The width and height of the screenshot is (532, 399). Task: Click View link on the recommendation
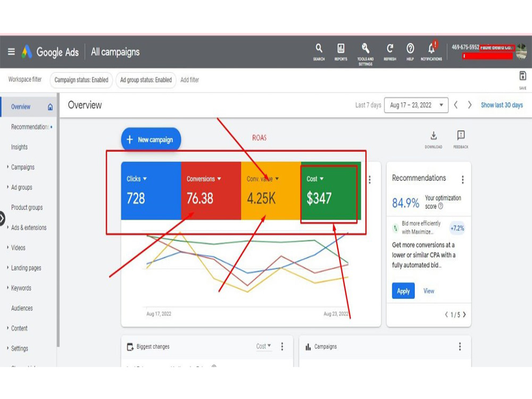pos(428,291)
